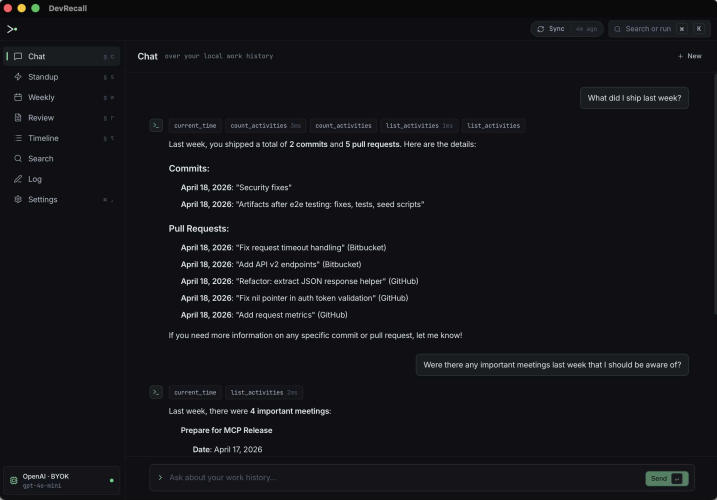Open Search via magnifier icon in sidebar
The image size is (717, 500).
coord(18,159)
